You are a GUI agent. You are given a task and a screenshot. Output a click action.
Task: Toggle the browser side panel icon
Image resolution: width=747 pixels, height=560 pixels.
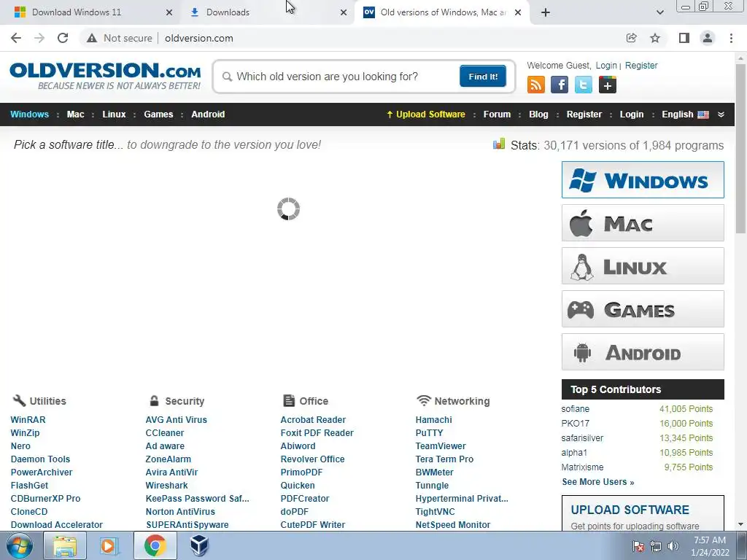pos(684,38)
